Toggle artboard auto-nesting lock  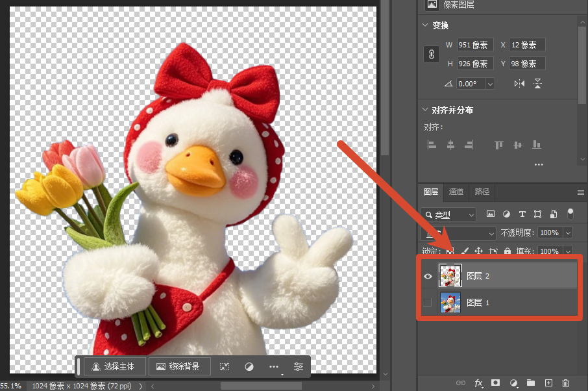[x=493, y=251]
